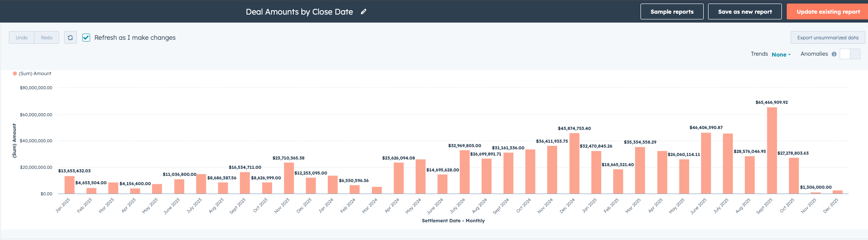
Task: Click the Sept 2025 bar
Action: [772, 150]
